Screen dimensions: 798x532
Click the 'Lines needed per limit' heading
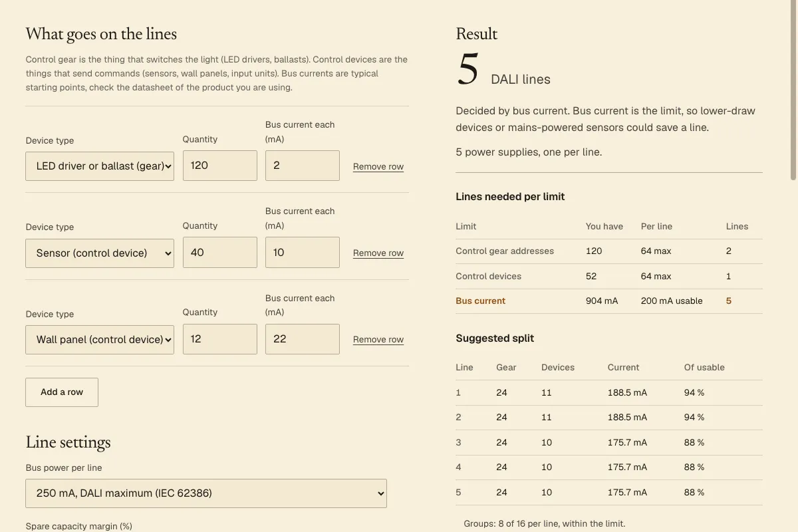coord(510,197)
